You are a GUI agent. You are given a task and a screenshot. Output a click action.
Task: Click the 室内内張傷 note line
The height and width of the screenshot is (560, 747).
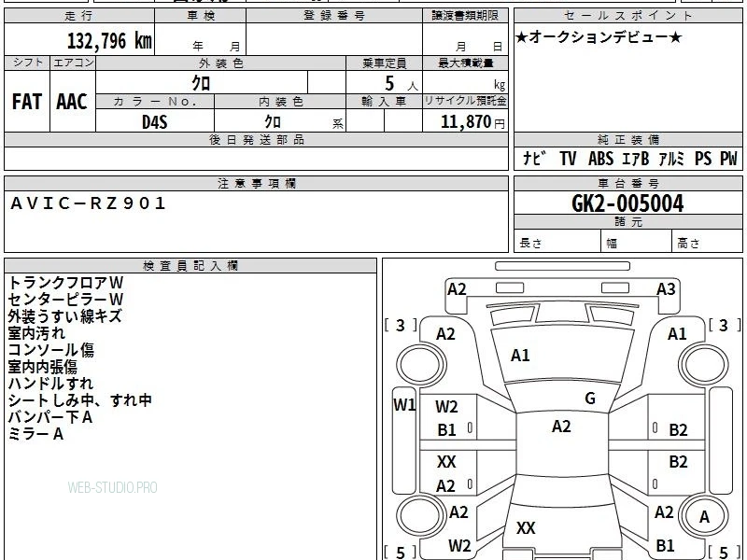(x=42, y=367)
